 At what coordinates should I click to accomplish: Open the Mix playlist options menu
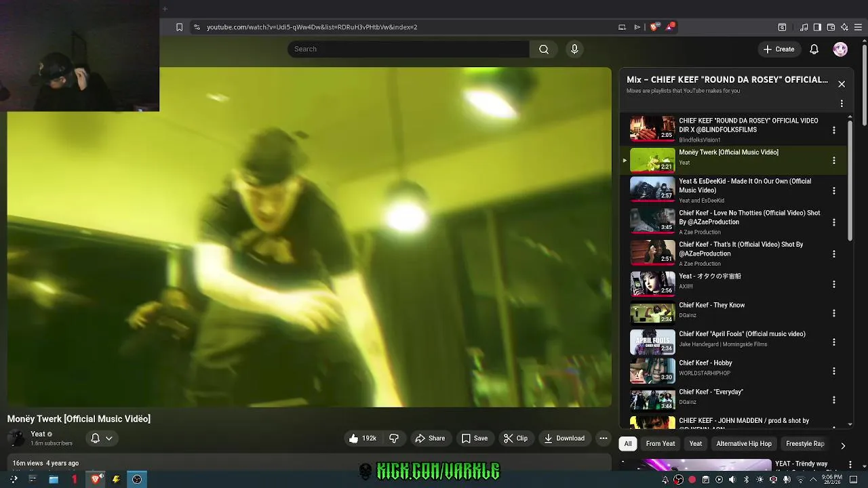(x=842, y=104)
